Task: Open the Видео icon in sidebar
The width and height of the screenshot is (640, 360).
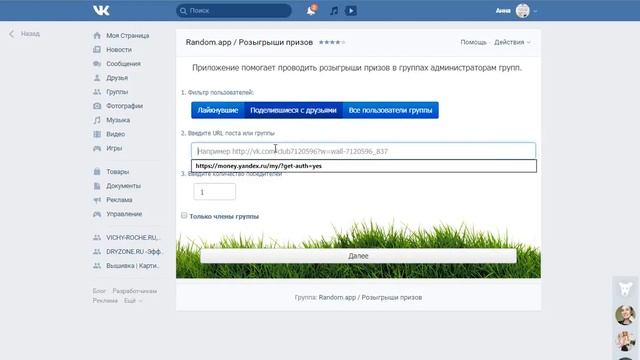Action: (x=97, y=134)
